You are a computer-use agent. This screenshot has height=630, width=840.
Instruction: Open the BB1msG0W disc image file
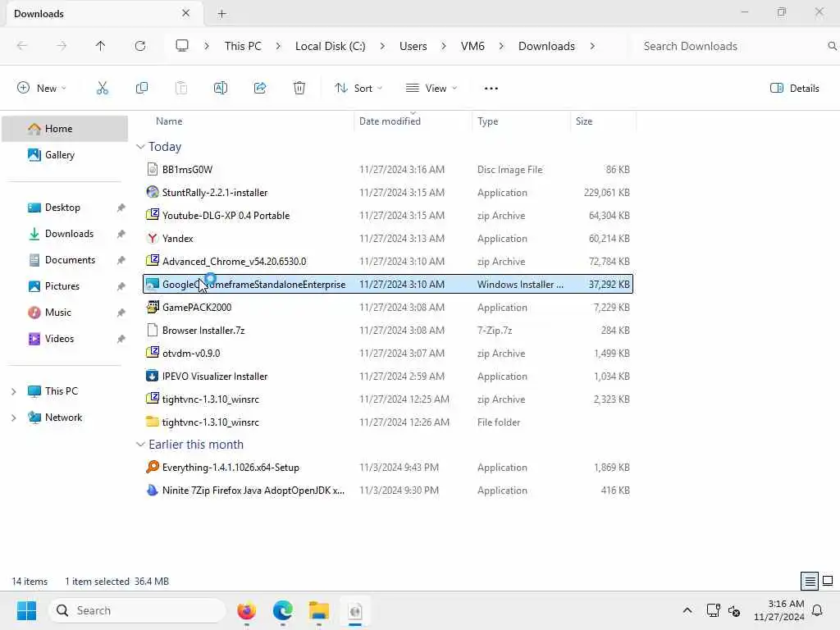(188, 169)
